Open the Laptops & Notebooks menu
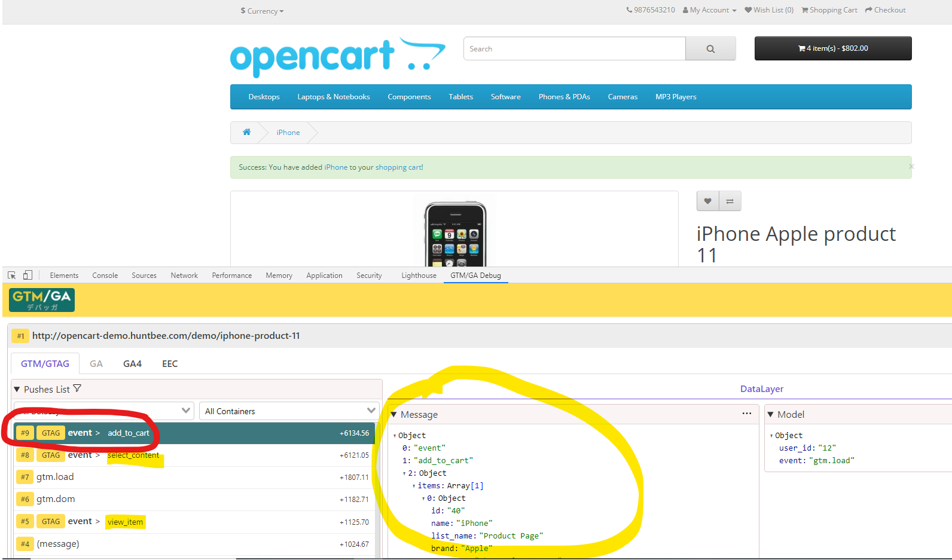952x560 pixels. pyautogui.click(x=334, y=97)
